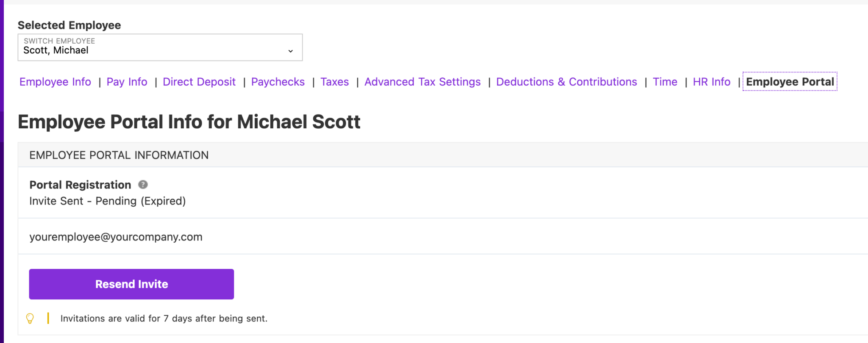Select the Taxes tab
This screenshot has width=868, height=343.
point(334,82)
